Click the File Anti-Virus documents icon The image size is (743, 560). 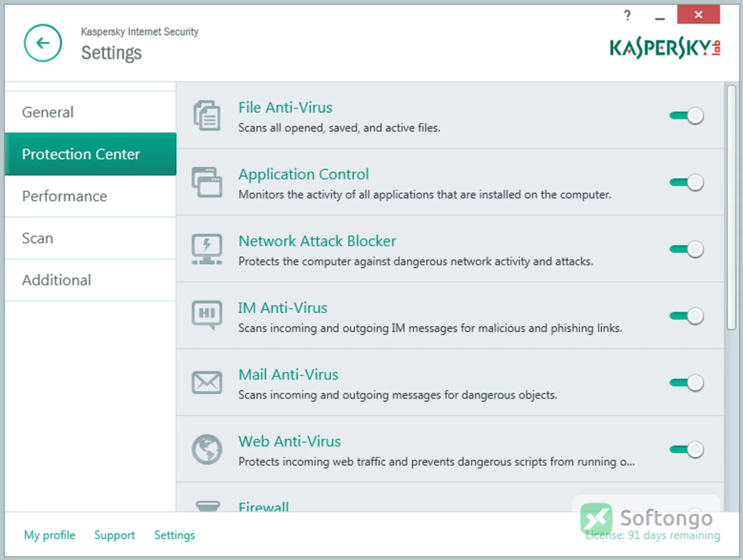207,115
